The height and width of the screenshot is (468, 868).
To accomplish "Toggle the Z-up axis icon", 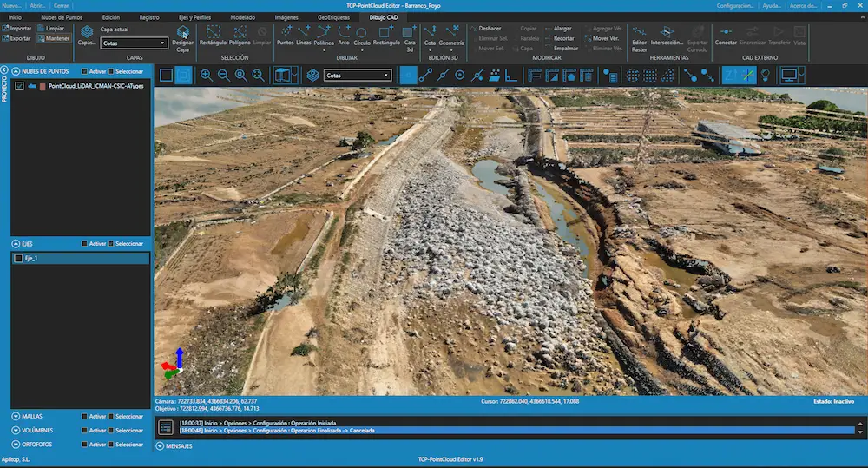I will [731, 76].
